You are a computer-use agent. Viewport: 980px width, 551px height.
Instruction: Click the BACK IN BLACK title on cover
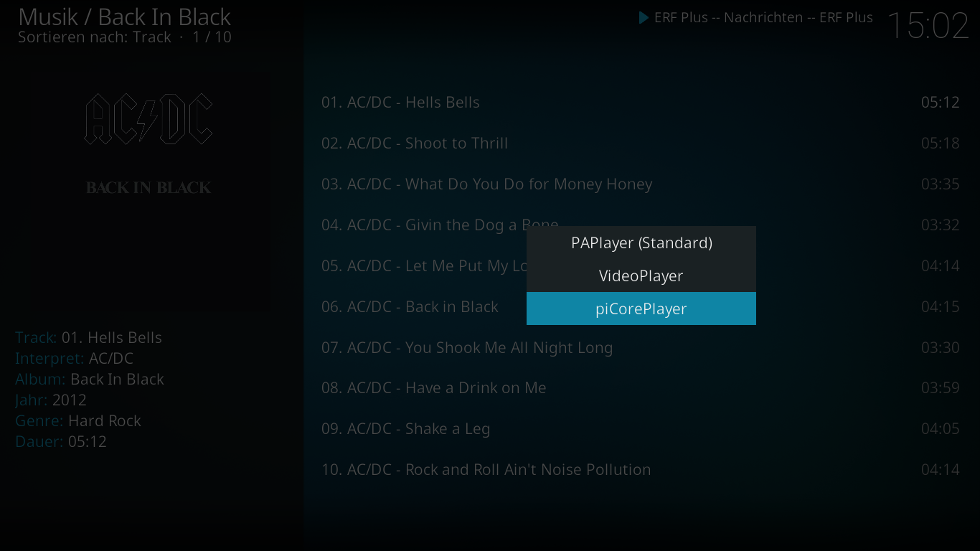149,188
